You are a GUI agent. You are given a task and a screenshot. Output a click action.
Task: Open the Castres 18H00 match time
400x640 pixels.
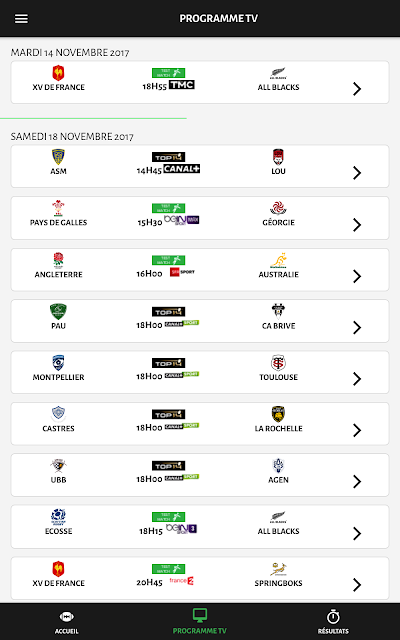tap(149, 427)
